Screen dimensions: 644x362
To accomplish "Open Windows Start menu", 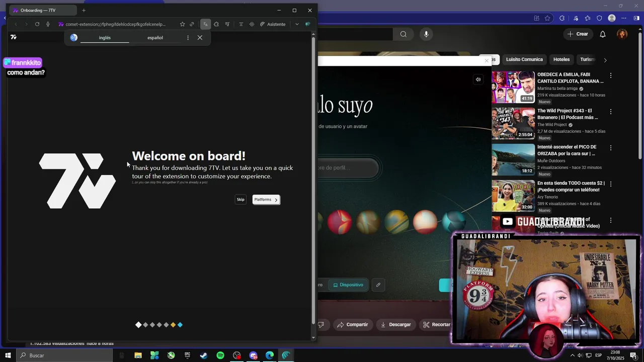I will coord(8,355).
